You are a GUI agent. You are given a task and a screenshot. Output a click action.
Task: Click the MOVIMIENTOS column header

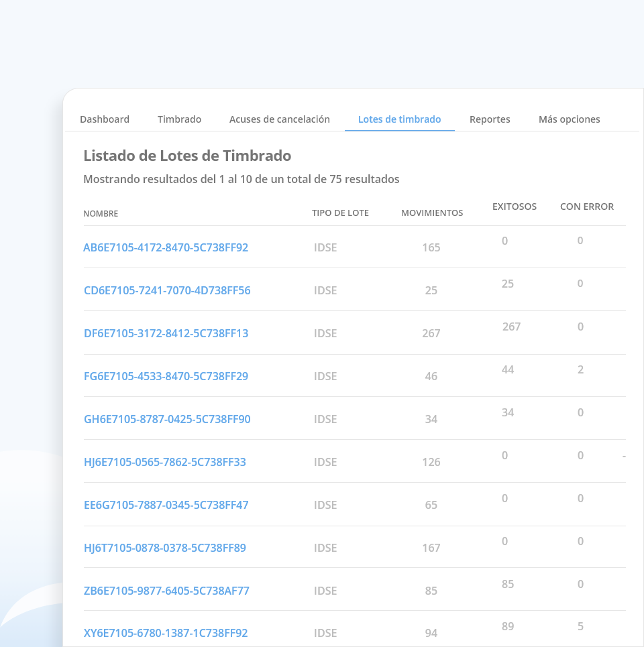pos(432,213)
